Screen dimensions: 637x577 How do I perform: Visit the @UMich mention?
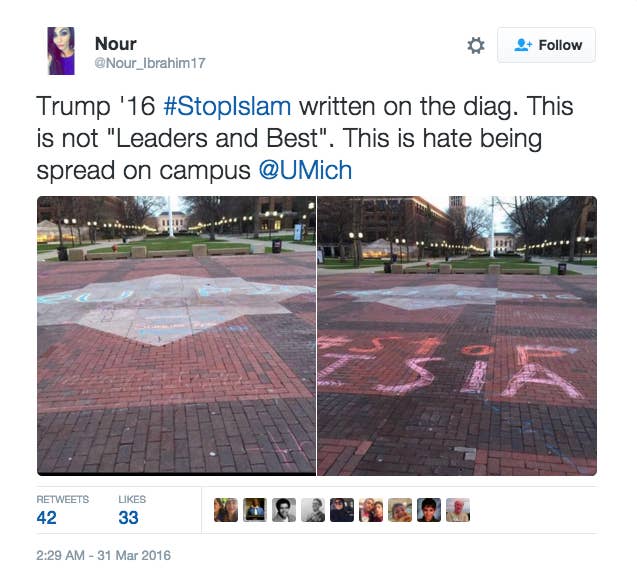pyautogui.click(x=305, y=170)
